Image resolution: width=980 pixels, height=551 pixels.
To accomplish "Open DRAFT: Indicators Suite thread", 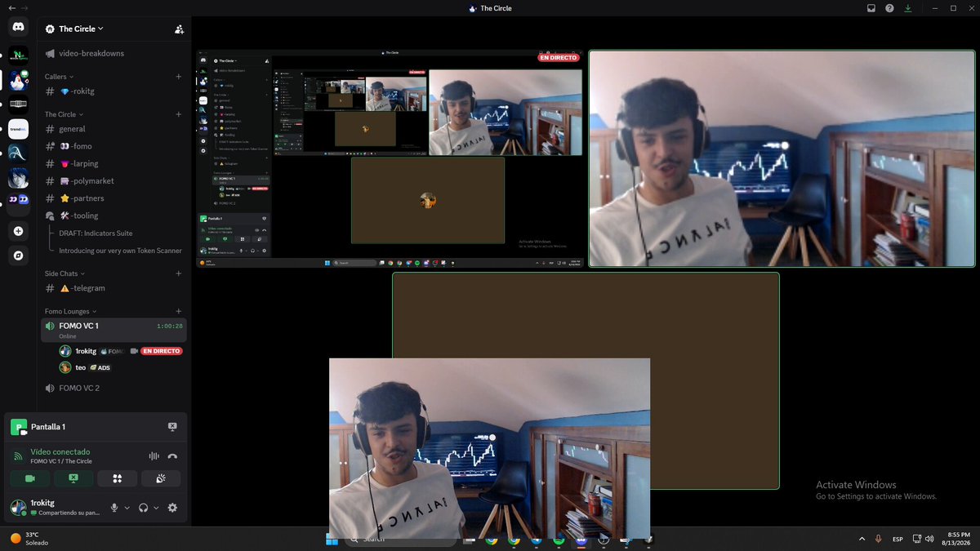I will (x=96, y=233).
